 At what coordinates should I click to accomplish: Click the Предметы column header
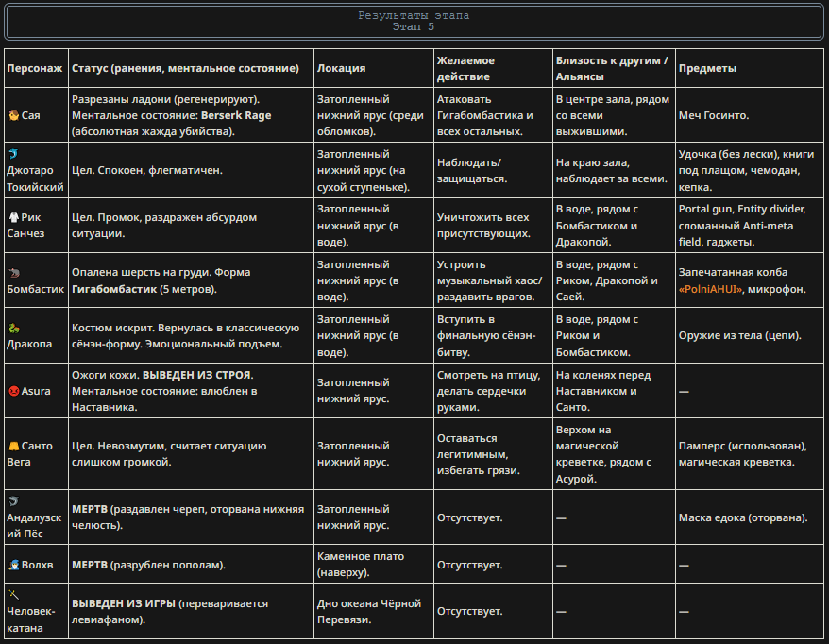tap(707, 68)
